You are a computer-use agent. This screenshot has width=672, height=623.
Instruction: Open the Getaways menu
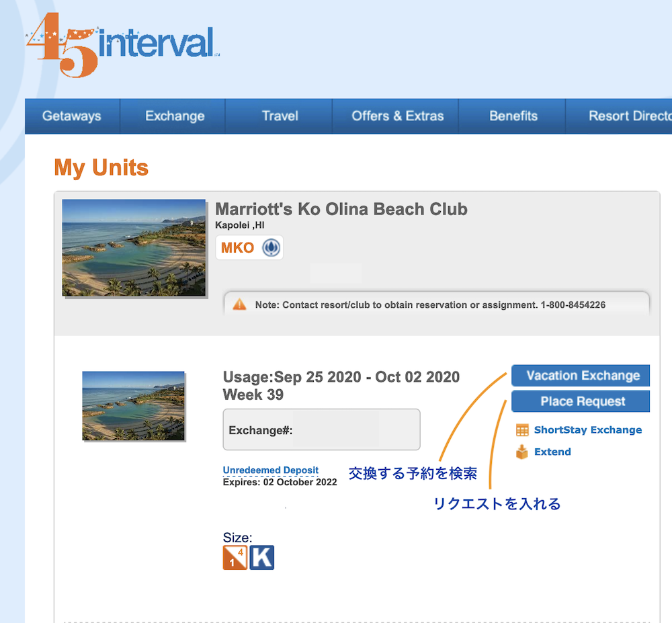(72, 116)
